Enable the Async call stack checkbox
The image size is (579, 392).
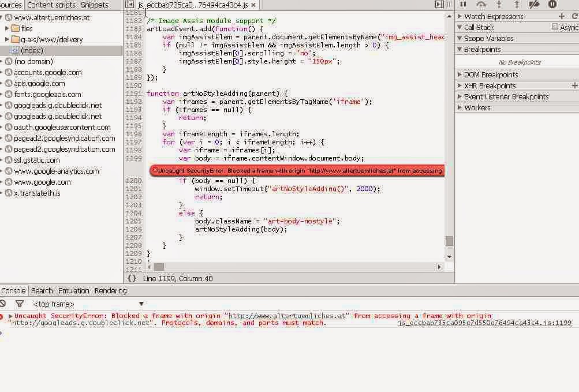[555, 27]
